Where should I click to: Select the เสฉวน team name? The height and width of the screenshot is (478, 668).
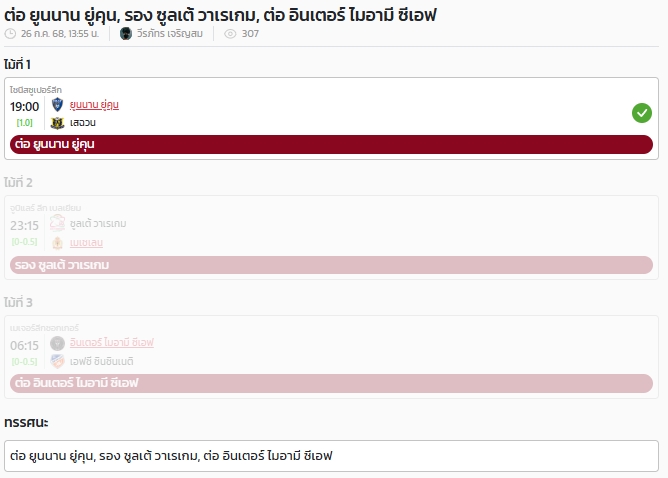coord(83,123)
